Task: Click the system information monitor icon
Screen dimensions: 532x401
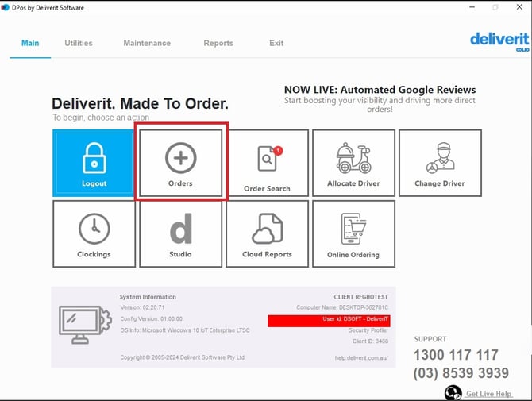Action: (85, 325)
